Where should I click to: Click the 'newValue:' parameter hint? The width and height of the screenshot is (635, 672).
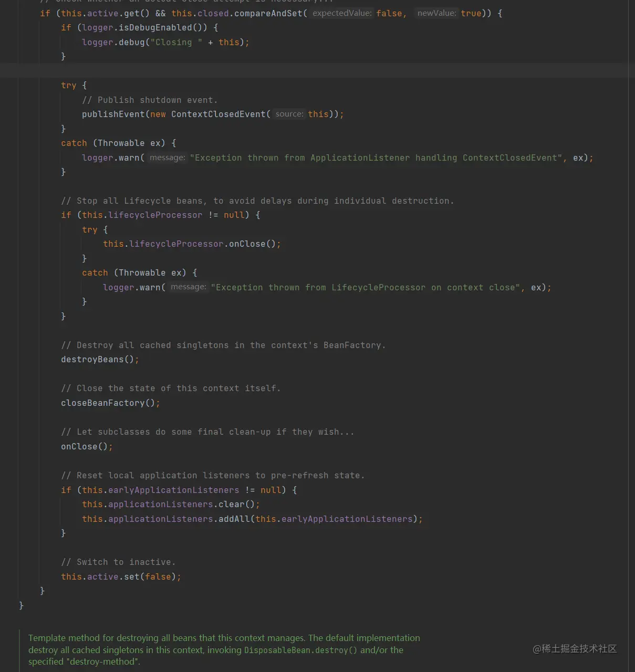[x=436, y=13]
